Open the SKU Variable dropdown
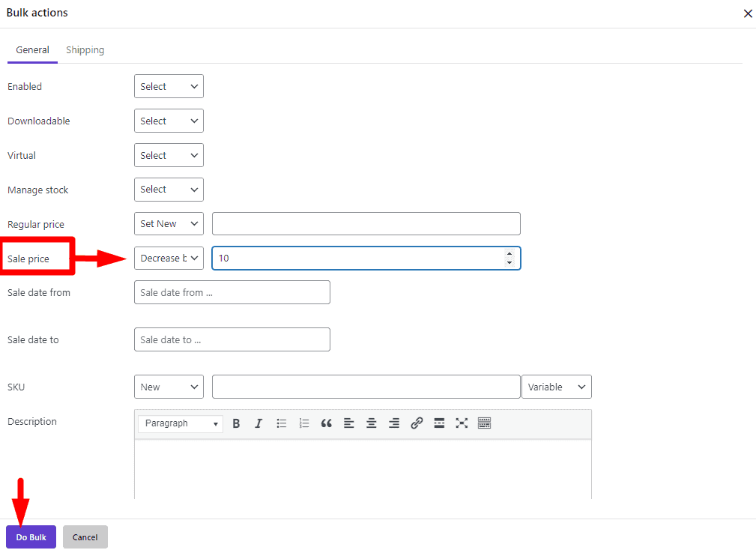 point(556,387)
